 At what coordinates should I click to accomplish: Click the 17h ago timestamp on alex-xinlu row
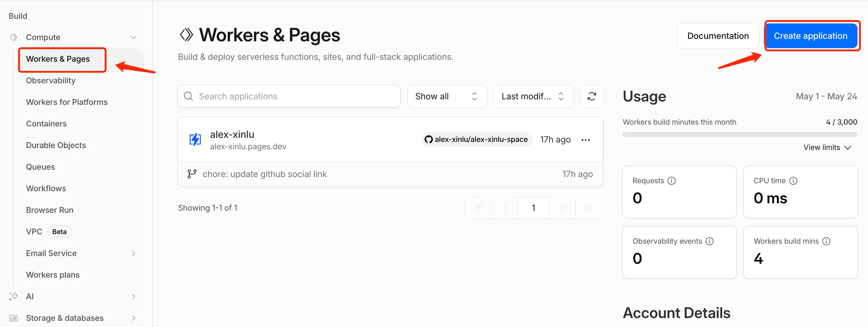(x=555, y=140)
